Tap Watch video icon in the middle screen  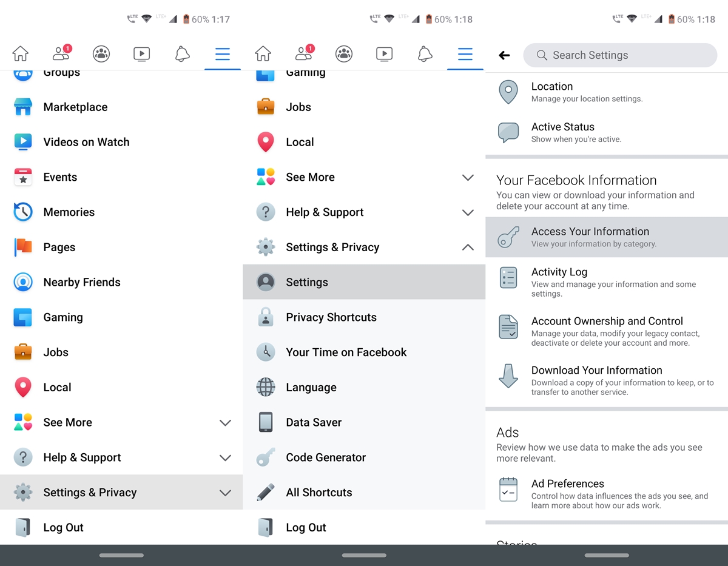point(384,54)
